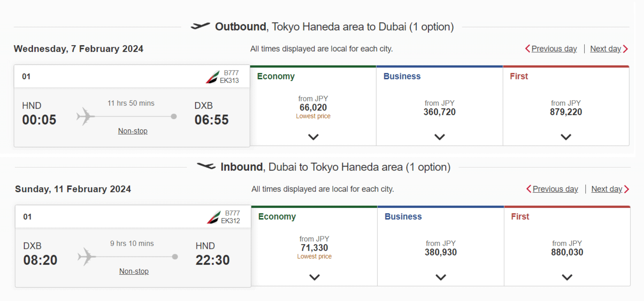Click the plane icon on DXB departure route

87,257
